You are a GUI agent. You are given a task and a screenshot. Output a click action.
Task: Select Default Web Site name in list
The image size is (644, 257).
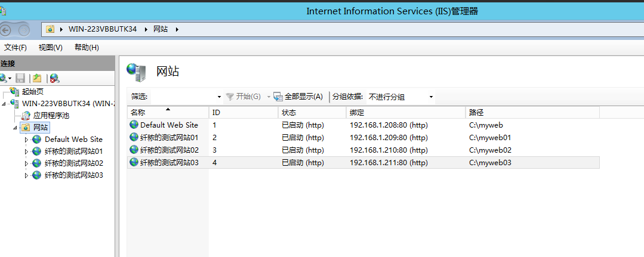[x=170, y=125]
